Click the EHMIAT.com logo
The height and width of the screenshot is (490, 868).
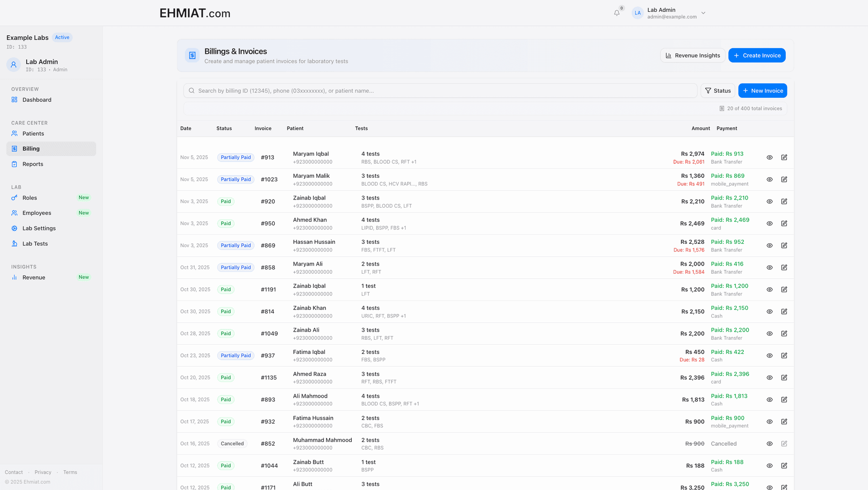click(195, 13)
